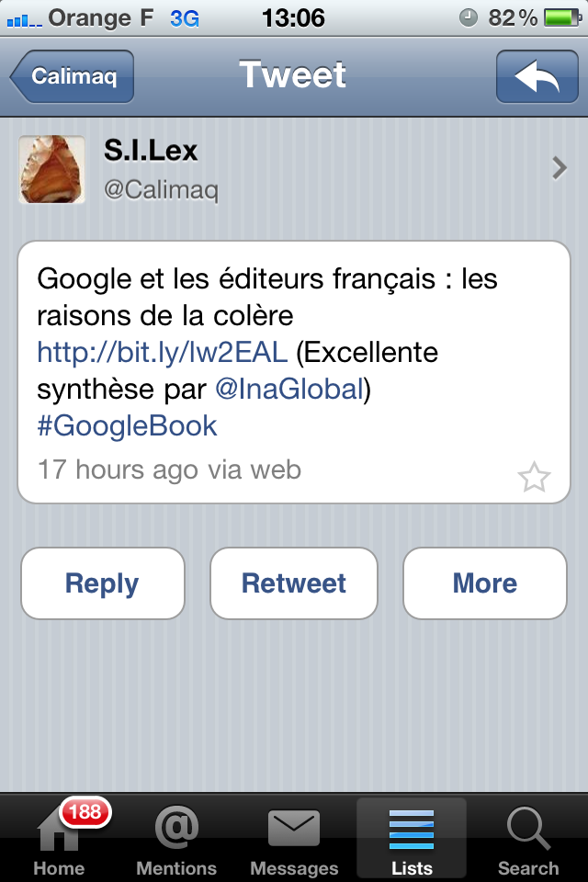Go back to Calimaq
This screenshot has height=882, width=588.
click(73, 76)
